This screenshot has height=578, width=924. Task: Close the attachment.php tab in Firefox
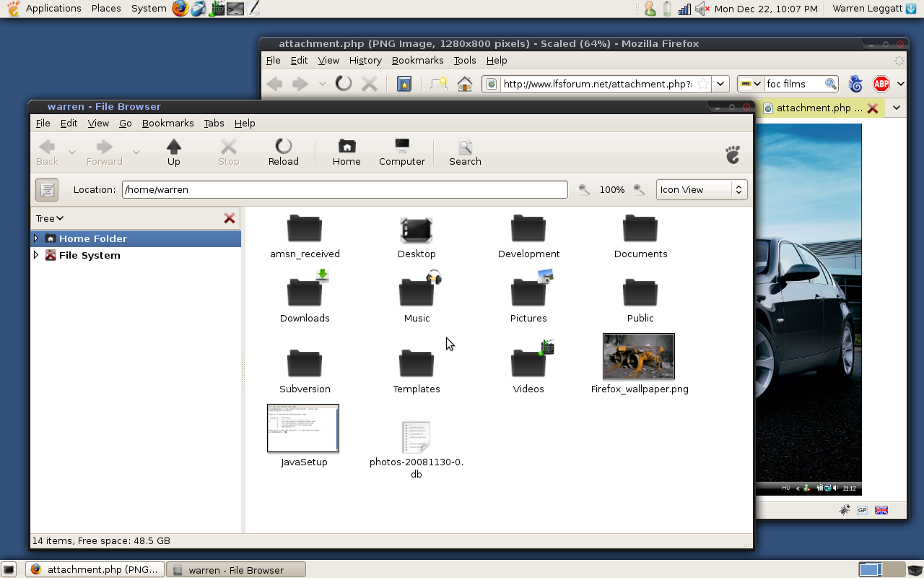click(873, 108)
